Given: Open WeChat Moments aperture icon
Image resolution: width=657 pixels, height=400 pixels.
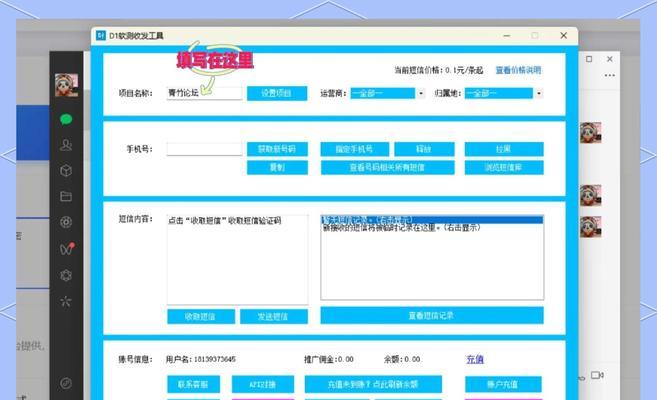Looking at the screenshot, I should [66, 222].
